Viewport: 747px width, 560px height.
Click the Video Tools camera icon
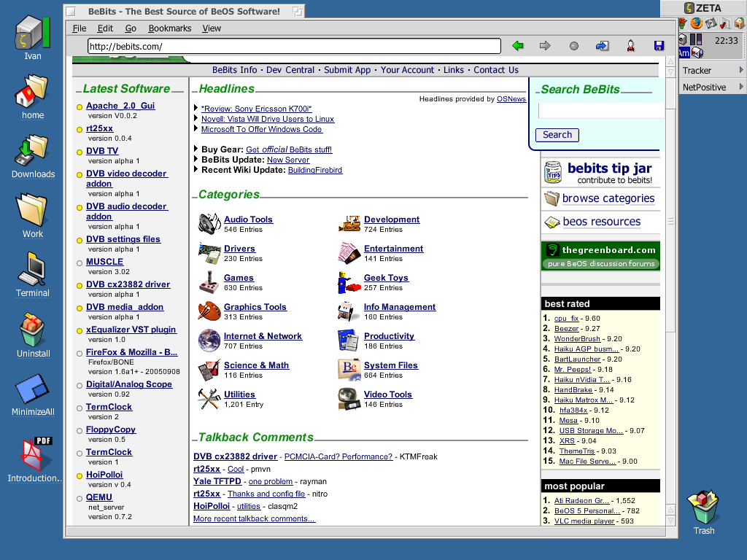coord(349,399)
